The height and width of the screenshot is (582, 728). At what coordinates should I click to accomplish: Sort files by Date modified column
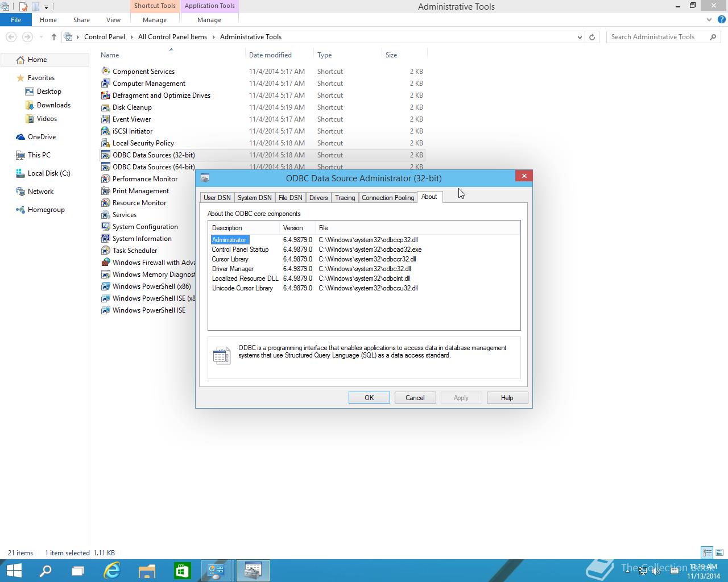279,55
